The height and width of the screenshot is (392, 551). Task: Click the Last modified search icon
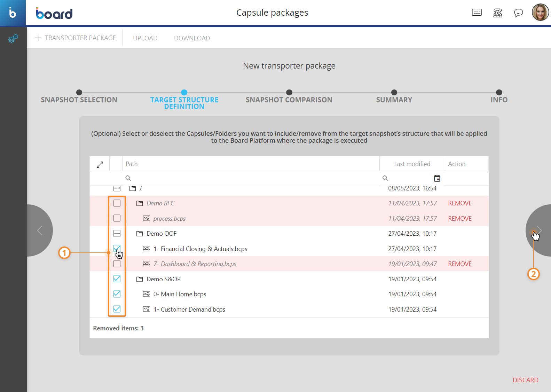(x=385, y=178)
